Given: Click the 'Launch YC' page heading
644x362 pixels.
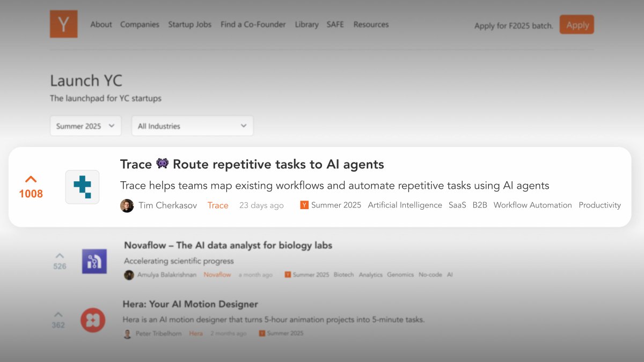Looking at the screenshot, I should (x=86, y=81).
